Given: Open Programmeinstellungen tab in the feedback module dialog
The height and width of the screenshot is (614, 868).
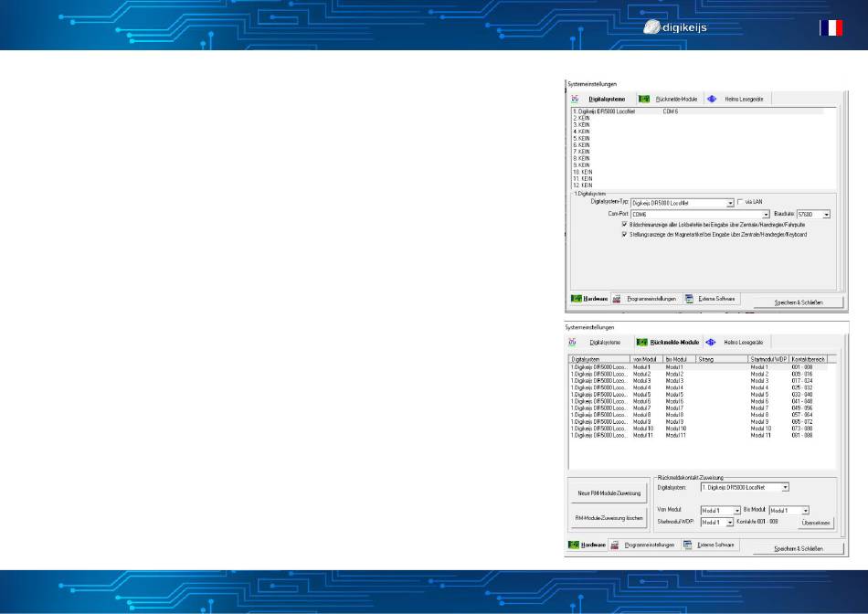Looking at the screenshot, I should (x=643, y=545).
